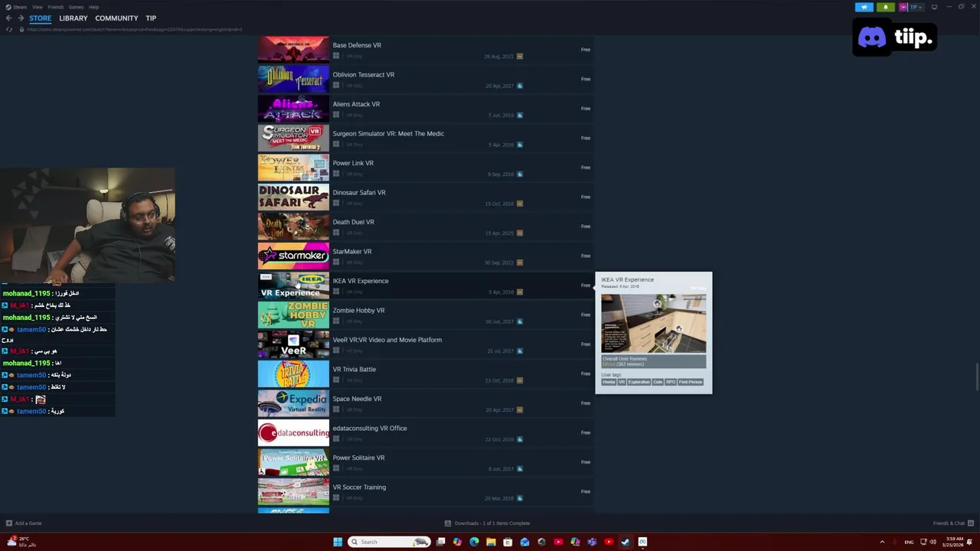Reload the store page with refresh icon
980x551 pixels.
click(x=9, y=29)
